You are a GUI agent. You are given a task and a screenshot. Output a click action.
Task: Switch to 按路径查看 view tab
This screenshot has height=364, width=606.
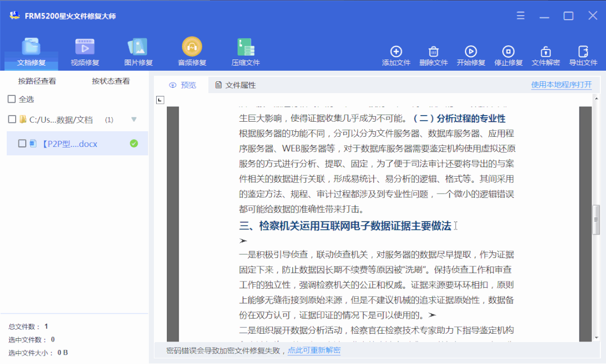(37, 81)
